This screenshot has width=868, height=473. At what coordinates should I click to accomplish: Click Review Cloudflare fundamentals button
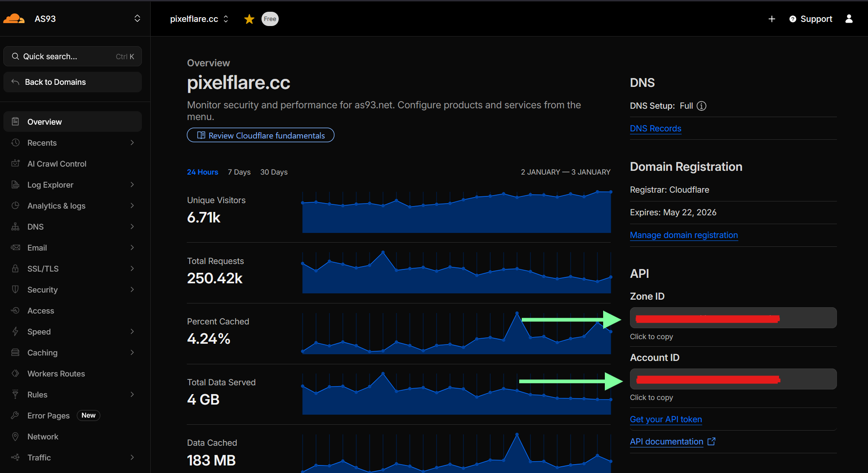point(260,135)
